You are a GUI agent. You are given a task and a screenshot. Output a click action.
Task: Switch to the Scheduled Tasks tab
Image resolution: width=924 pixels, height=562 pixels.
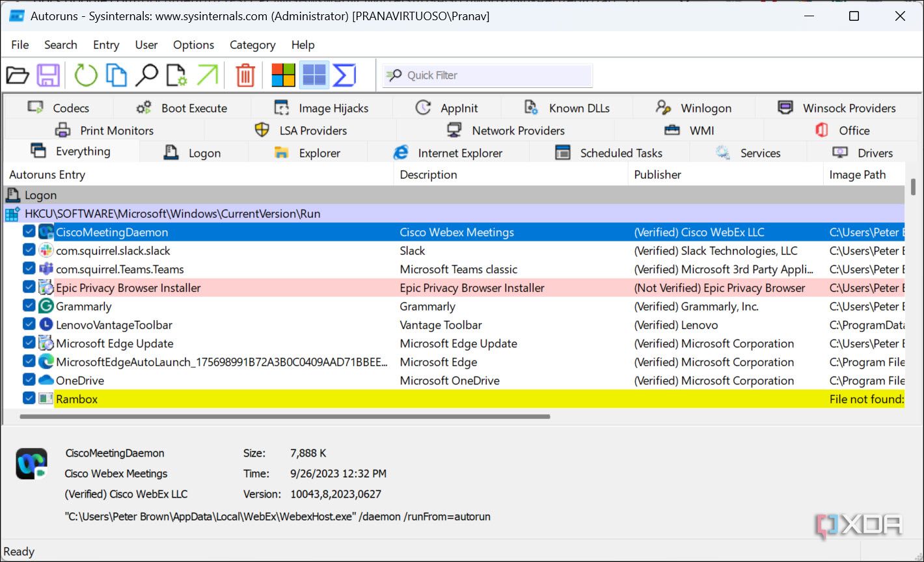point(608,153)
